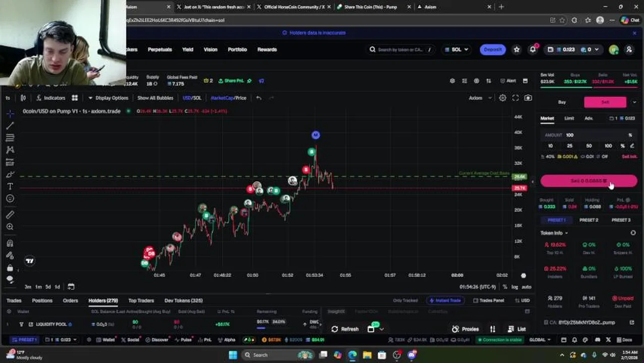Viewport: 644px width, 363px height.
Task: Click Share PnL icon
Action: pyautogui.click(x=231, y=81)
